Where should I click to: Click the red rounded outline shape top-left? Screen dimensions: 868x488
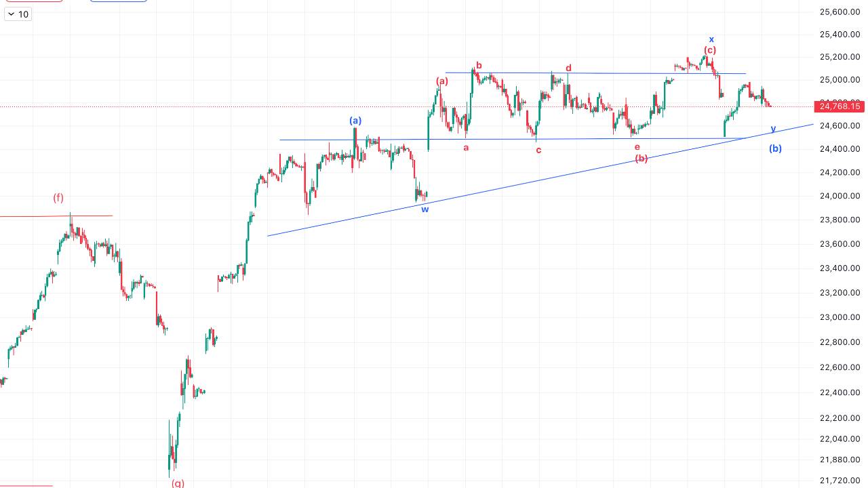pos(34,1)
